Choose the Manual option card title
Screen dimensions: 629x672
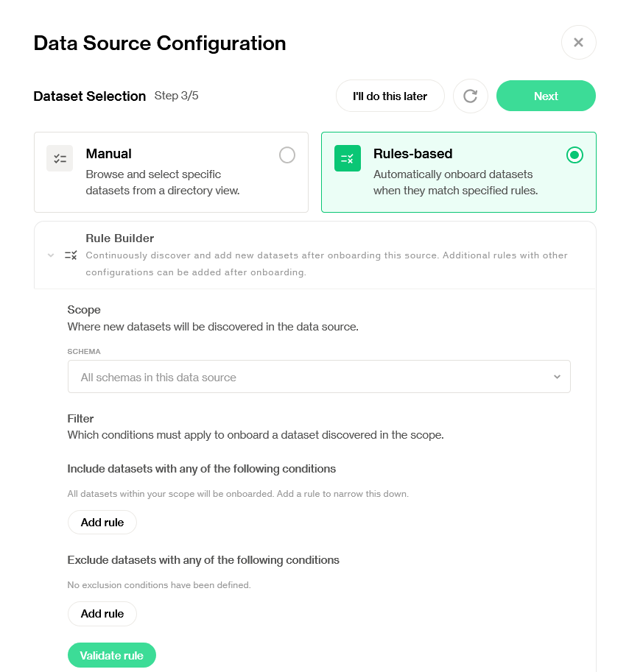[x=109, y=154]
